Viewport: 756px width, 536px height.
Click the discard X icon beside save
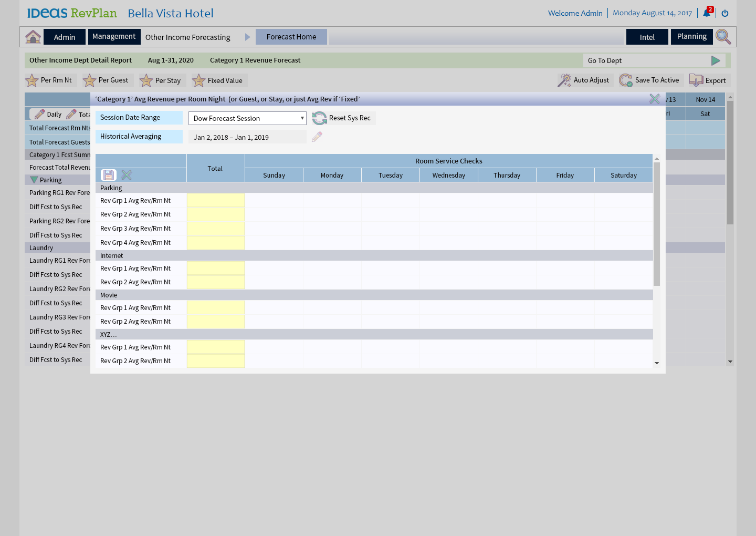[127, 175]
